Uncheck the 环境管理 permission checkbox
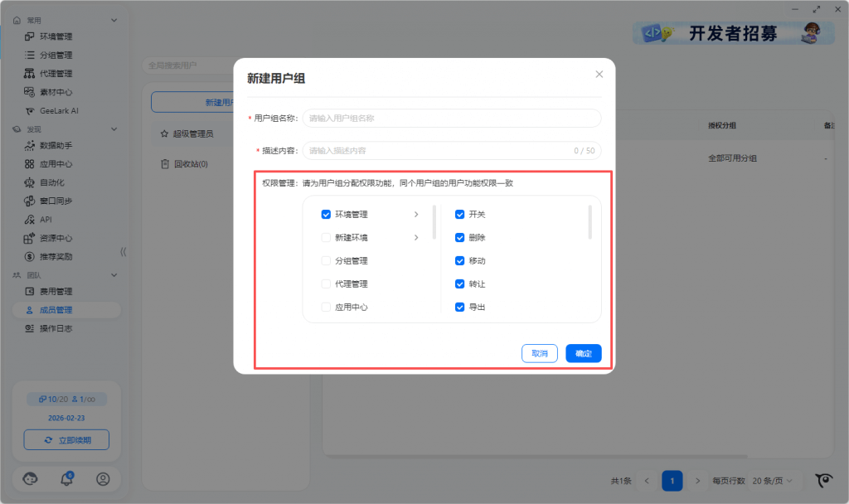849x504 pixels. (326, 215)
